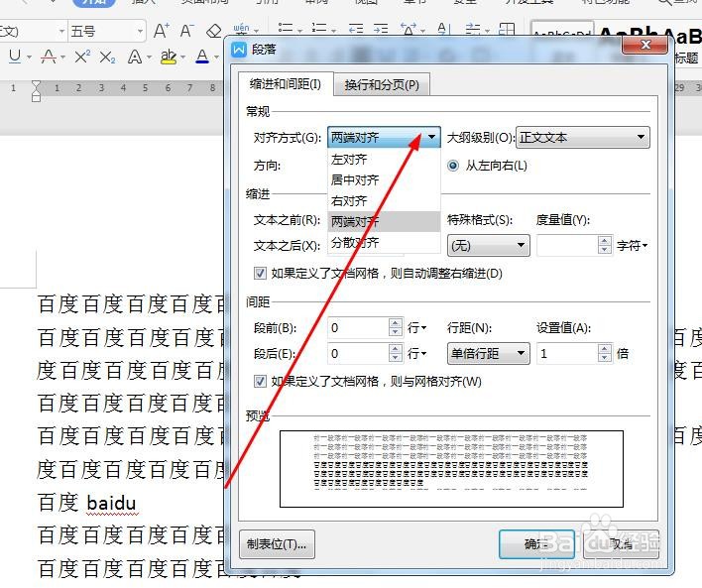Viewport: 702px width, 588px height.
Task: Select the 从左向右 radio button
Action: pos(453,166)
